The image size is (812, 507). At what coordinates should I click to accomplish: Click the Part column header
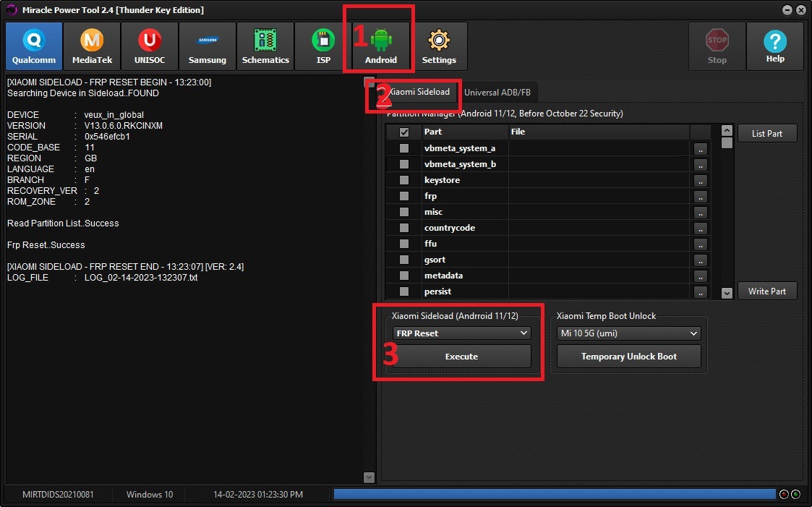pyautogui.click(x=464, y=132)
